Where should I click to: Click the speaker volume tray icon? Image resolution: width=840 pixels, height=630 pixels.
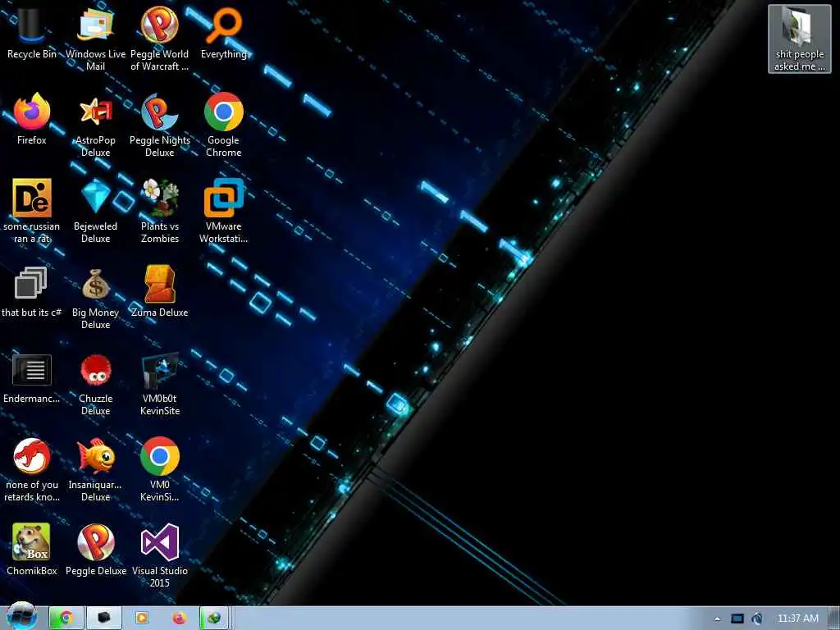tap(757, 619)
